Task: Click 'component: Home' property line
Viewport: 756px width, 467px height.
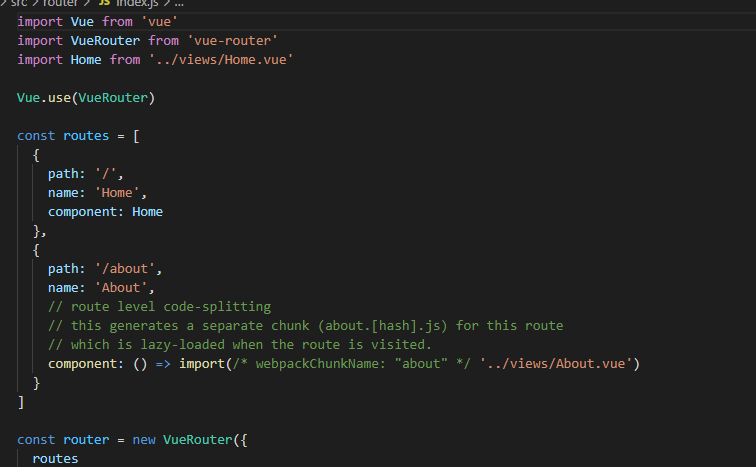Action: pos(105,212)
